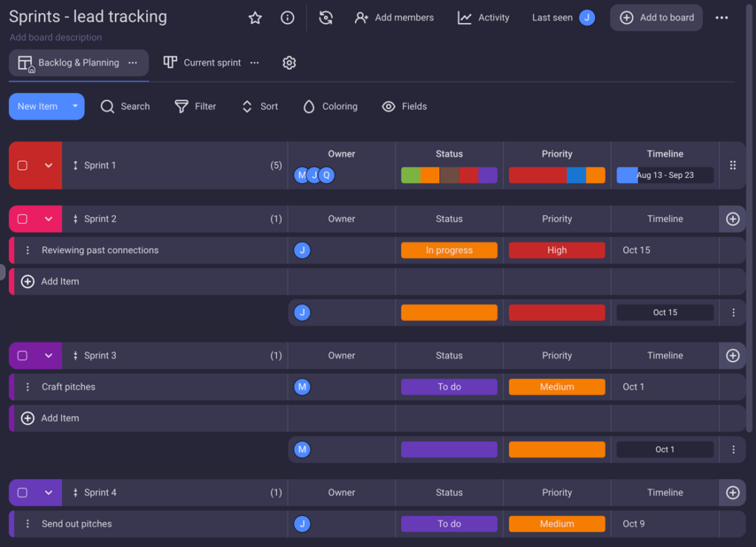Switch to the Current sprint tab
The image size is (756, 547).
[x=210, y=63]
